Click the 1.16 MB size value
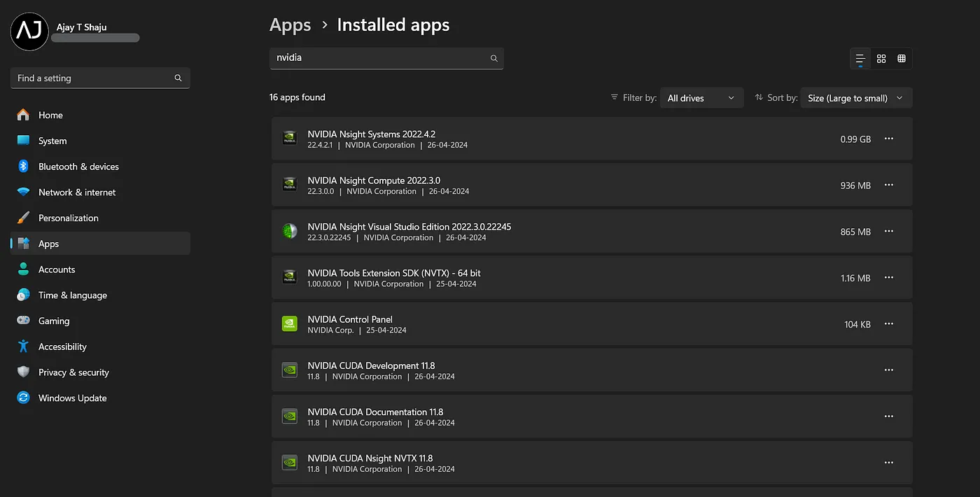The height and width of the screenshot is (497, 980). [x=855, y=278]
